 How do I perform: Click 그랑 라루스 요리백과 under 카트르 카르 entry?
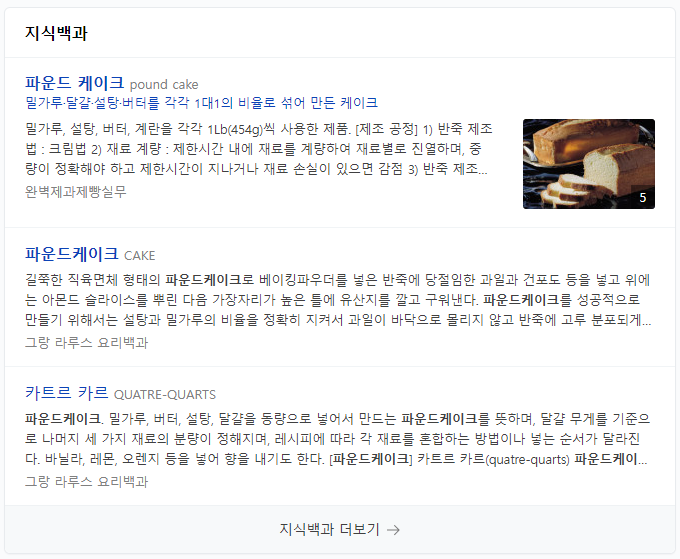pos(86,481)
